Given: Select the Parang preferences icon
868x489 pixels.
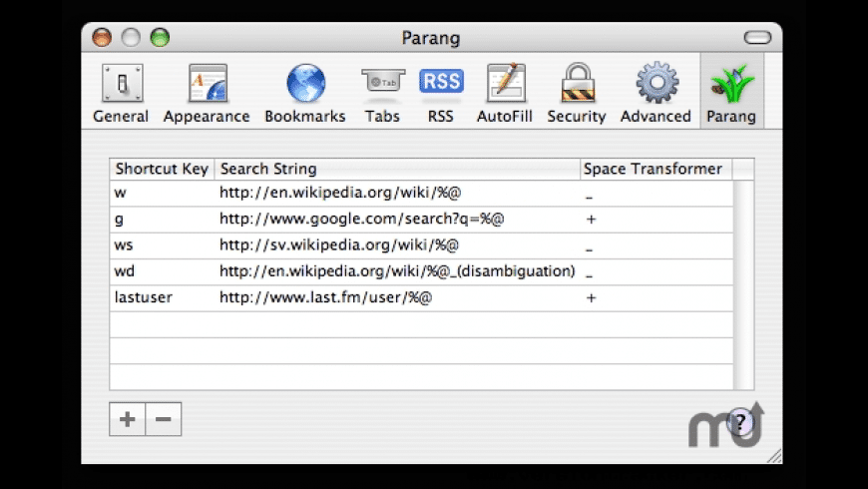Looking at the screenshot, I should 731,92.
